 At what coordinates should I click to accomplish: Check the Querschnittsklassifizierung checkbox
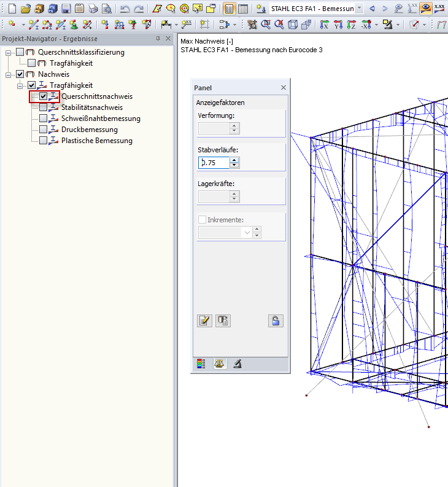[x=20, y=52]
